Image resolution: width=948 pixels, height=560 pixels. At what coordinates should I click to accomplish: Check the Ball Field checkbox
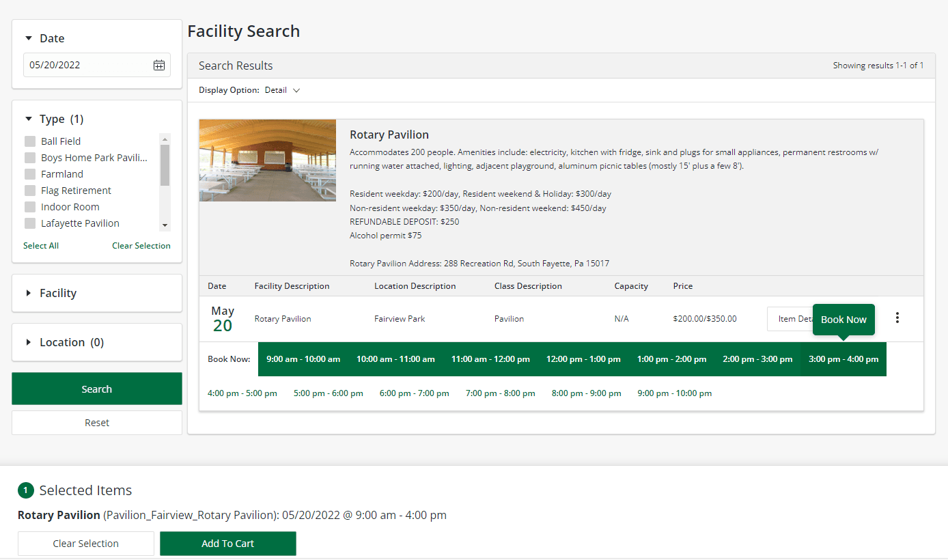tap(30, 141)
